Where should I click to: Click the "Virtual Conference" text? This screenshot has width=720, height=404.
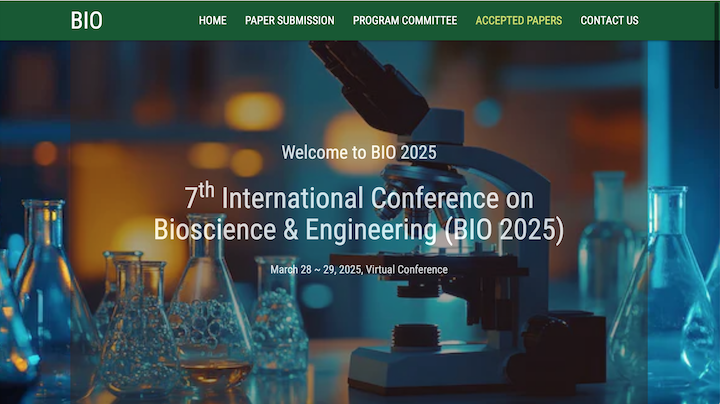(x=405, y=269)
